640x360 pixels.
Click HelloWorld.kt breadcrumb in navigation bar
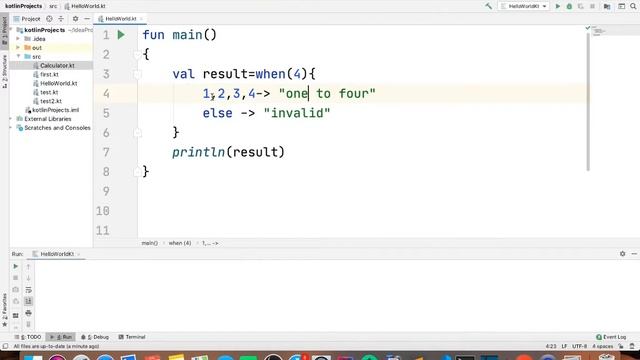(85, 6)
